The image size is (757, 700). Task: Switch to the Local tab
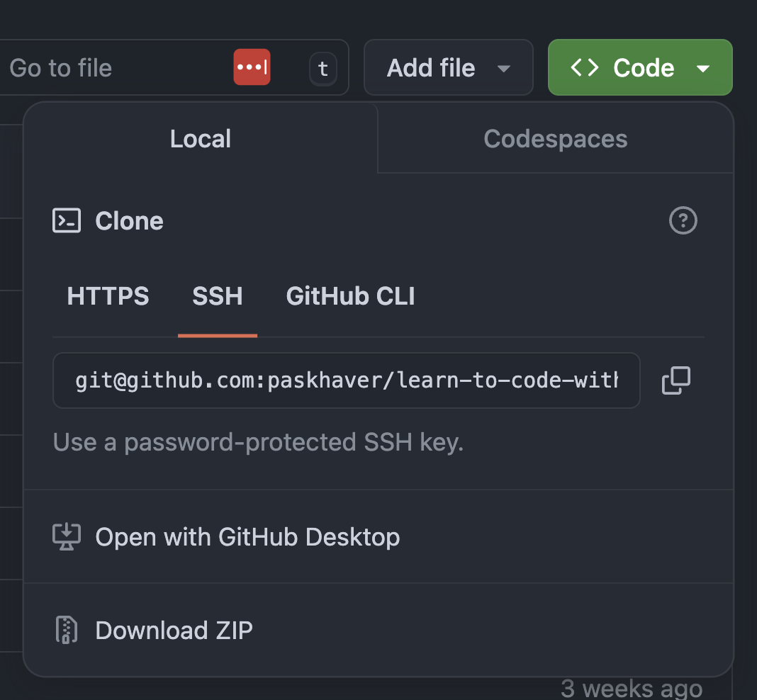coord(201,139)
